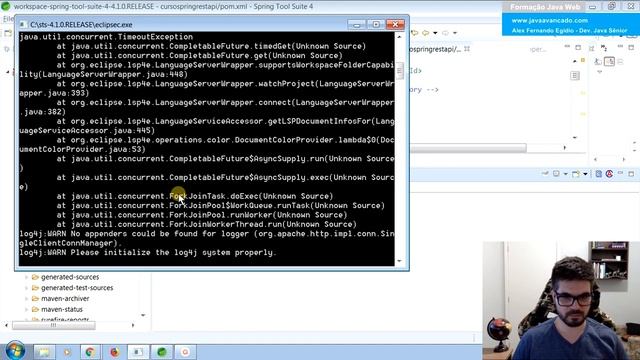This screenshot has height=360, width=640.
Task: Maximize the pom.xml editor area
Action: coord(578,48)
